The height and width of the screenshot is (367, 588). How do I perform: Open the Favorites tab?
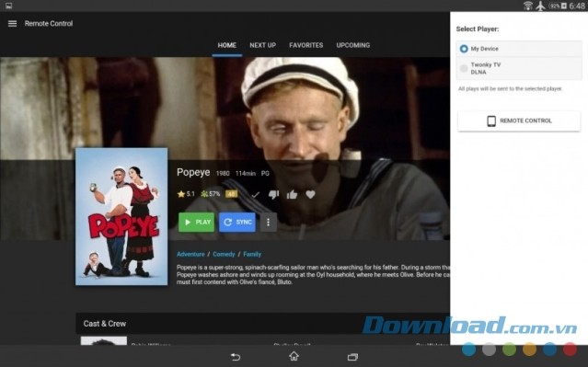click(x=306, y=45)
